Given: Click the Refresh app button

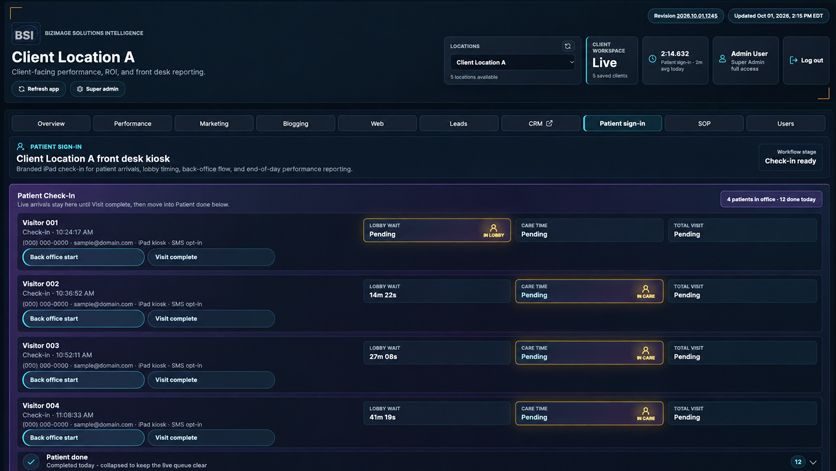Looking at the screenshot, I should click(x=38, y=89).
